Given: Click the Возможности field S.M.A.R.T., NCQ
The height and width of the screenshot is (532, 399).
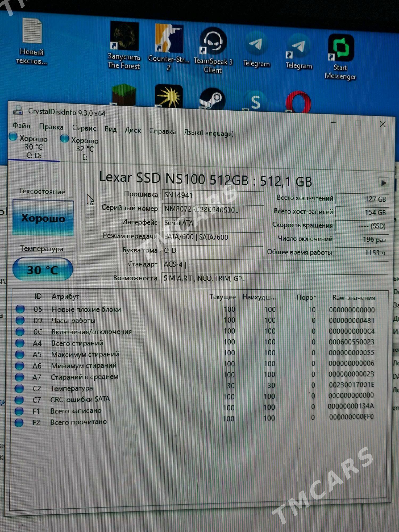Looking at the screenshot, I should pos(275,279).
